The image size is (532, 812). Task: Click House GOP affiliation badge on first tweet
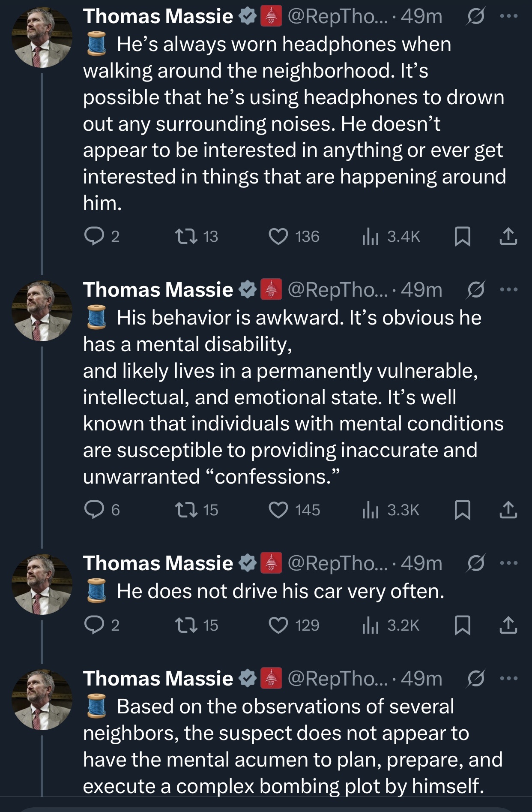[x=271, y=17]
